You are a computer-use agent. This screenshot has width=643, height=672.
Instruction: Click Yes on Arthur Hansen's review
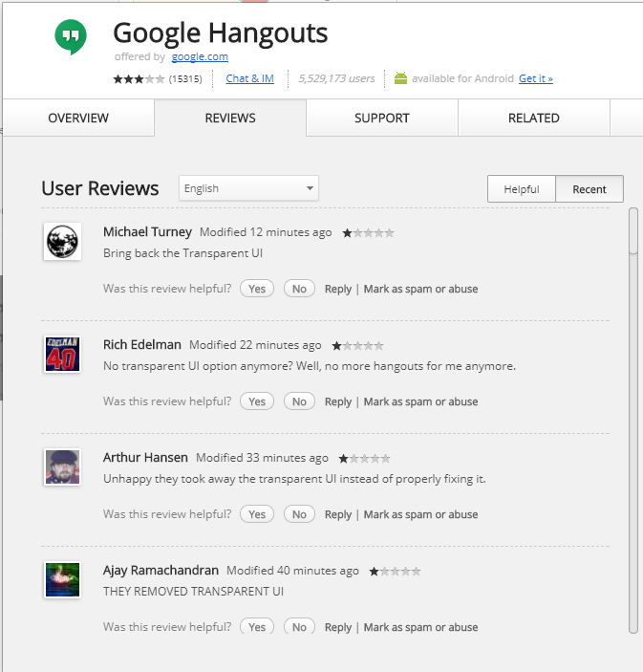coord(257,514)
